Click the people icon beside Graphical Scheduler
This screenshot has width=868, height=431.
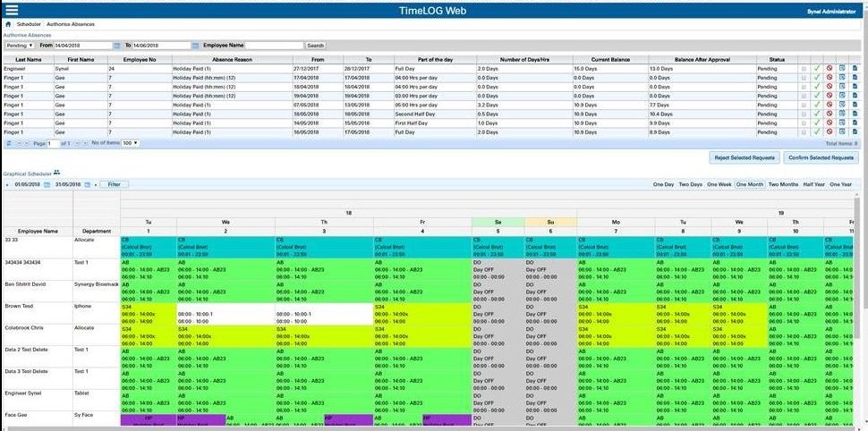click(x=56, y=173)
